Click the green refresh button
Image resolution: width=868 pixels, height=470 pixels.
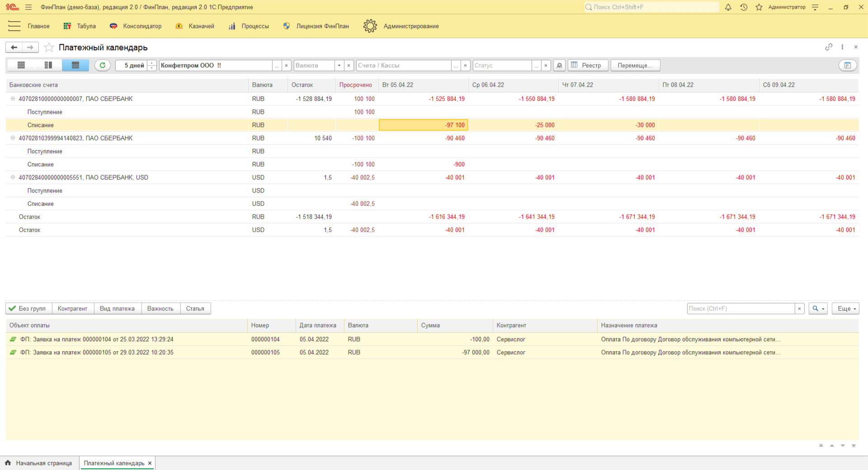(103, 66)
